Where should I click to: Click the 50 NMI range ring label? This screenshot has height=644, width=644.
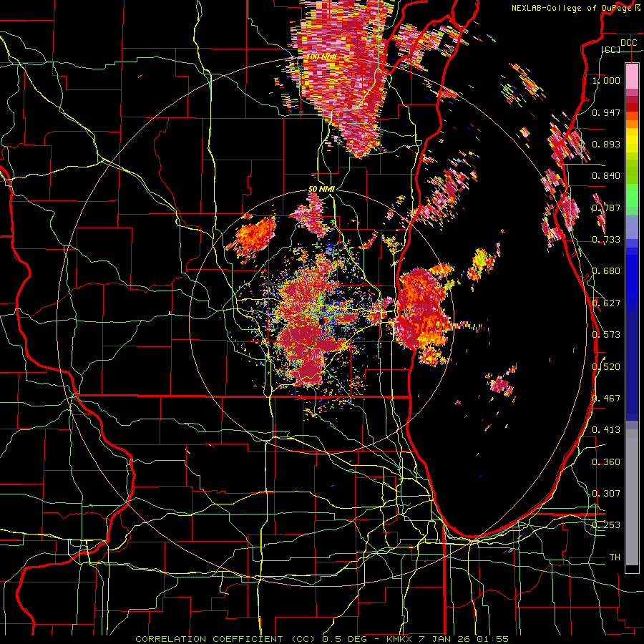(x=321, y=190)
